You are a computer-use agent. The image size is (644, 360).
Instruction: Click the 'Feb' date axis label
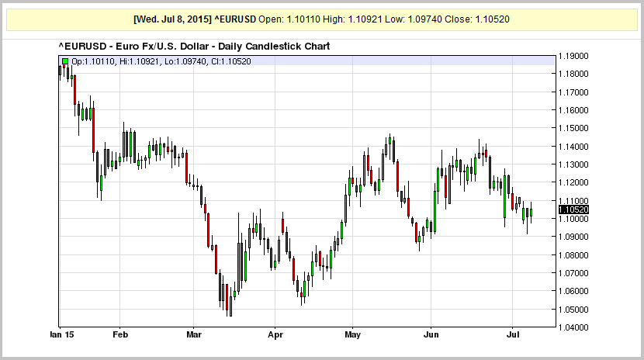pos(120,334)
